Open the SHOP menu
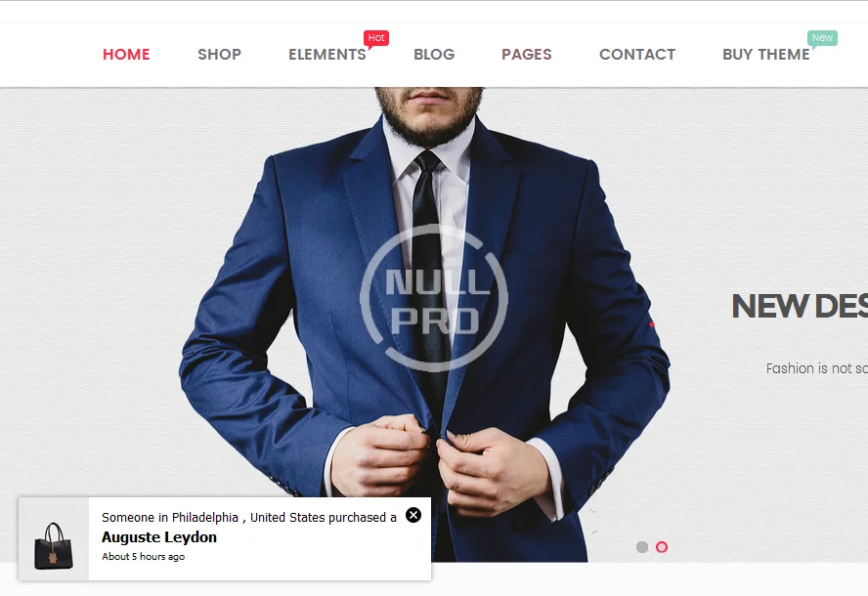The height and width of the screenshot is (596, 868). (219, 55)
